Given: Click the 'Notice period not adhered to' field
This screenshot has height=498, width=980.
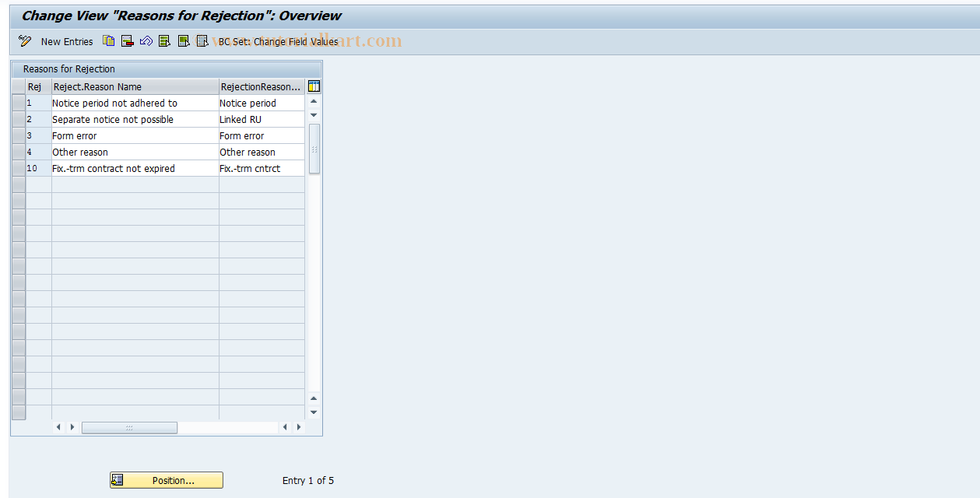Looking at the screenshot, I should [135, 103].
